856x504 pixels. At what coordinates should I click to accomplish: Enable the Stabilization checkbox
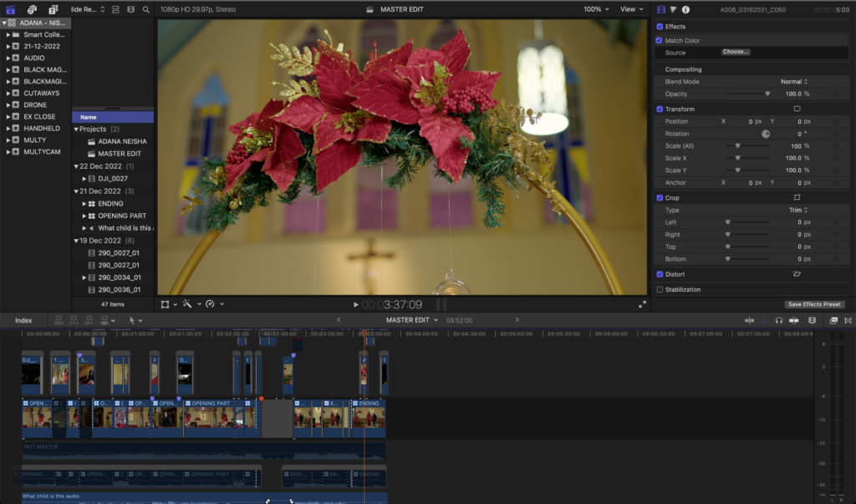(660, 289)
